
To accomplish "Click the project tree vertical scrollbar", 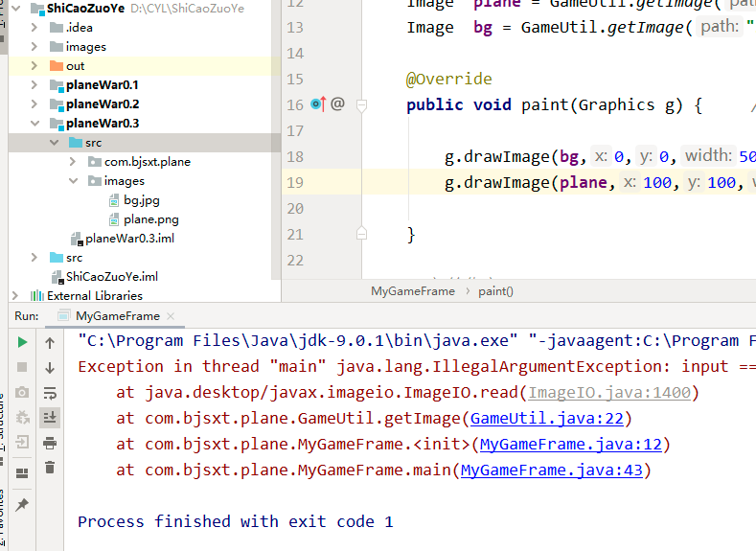I will [276, 140].
